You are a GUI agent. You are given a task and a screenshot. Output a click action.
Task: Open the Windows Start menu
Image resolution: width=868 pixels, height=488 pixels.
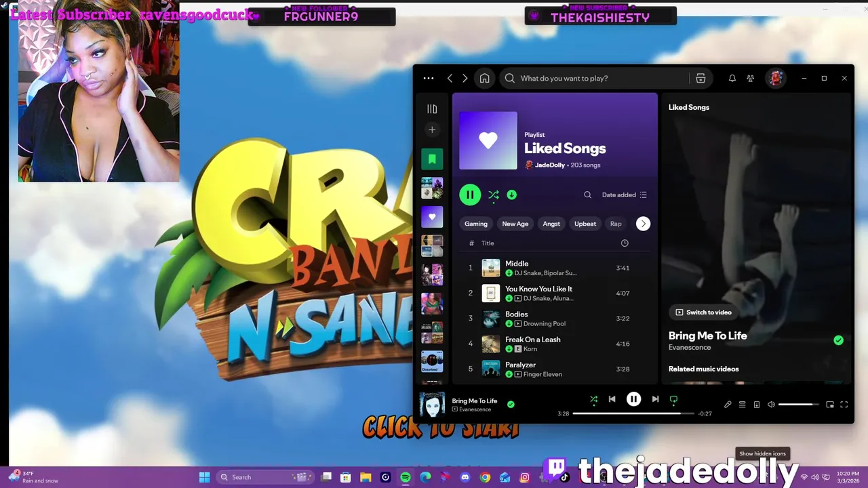(x=204, y=477)
